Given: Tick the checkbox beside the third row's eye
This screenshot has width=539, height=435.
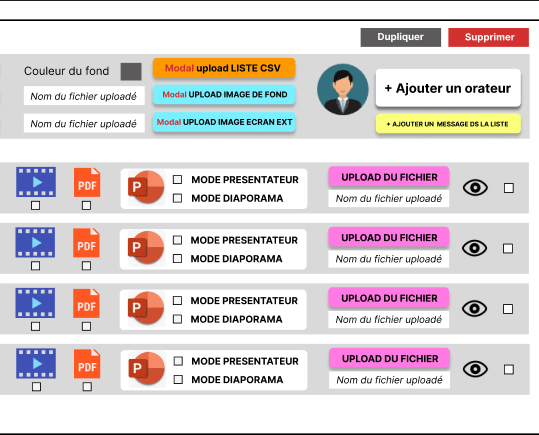Looking at the screenshot, I should 508,309.
